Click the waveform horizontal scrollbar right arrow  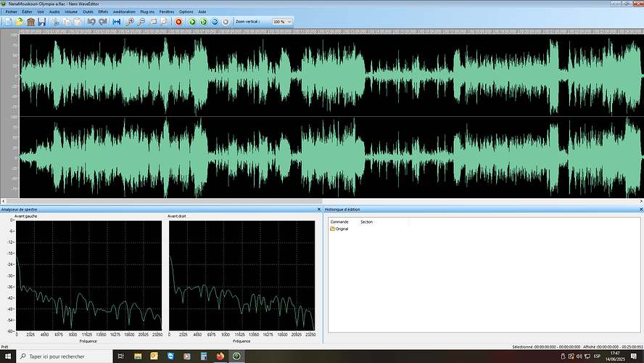[x=641, y=201]
